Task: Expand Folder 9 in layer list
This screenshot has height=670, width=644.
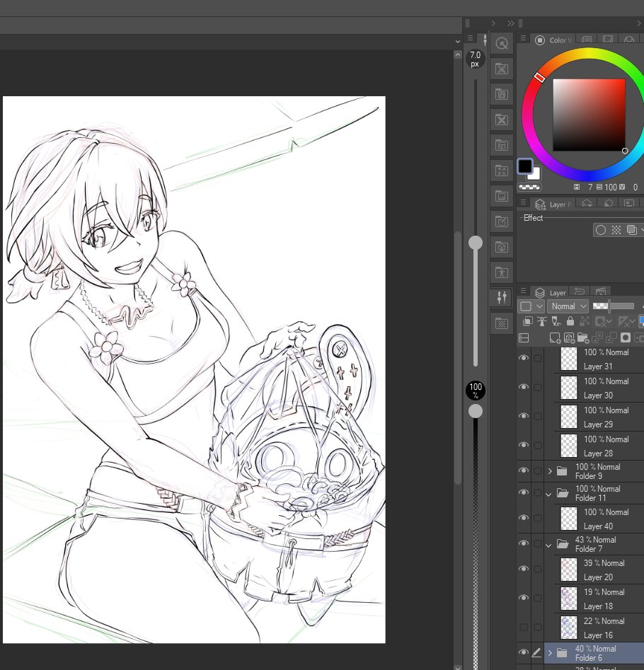Action: 550,471
